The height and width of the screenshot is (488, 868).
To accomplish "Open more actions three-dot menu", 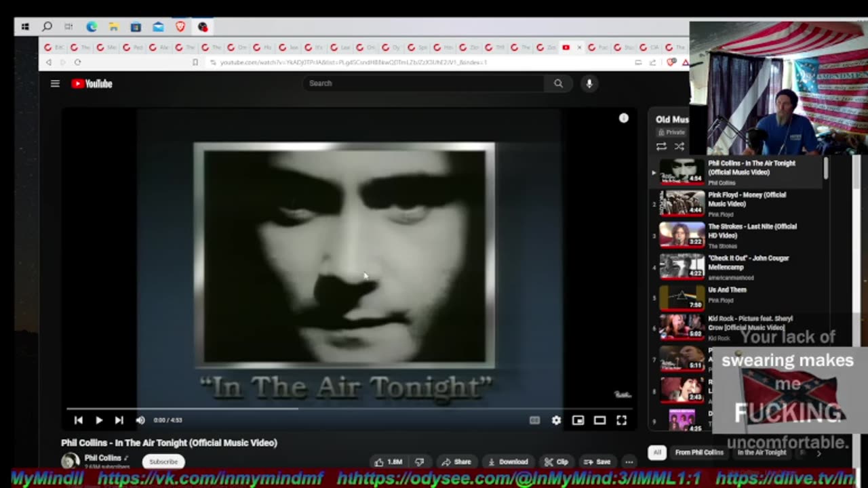I will click(629, 462).
